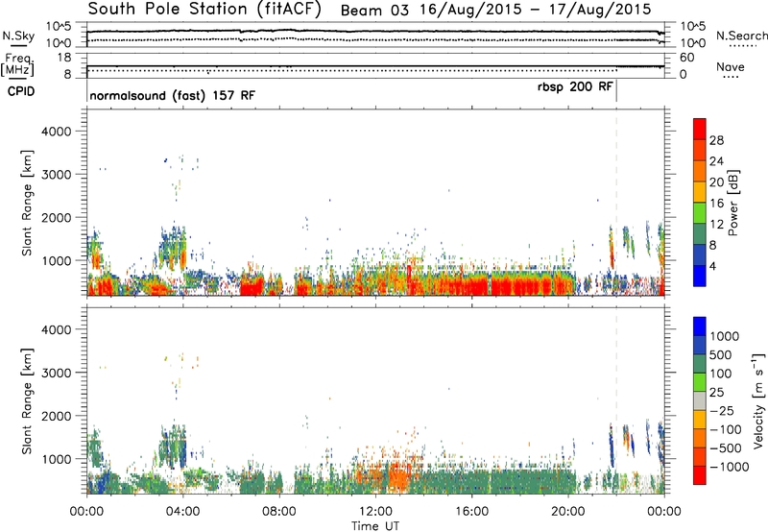This screenshot has width=768, height=532.
Task: Click the 'N.Search' legend label
Action: click(x=741, y=36)
